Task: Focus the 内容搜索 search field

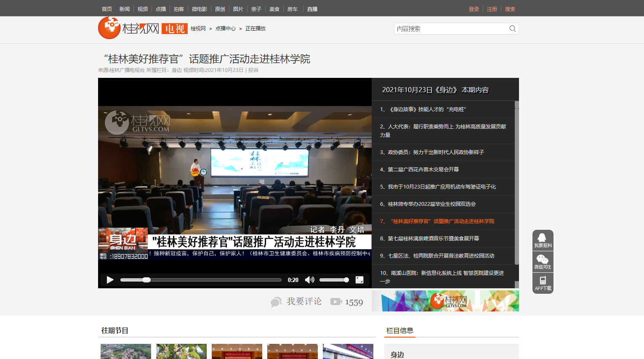Action: (x=450, y=29)
